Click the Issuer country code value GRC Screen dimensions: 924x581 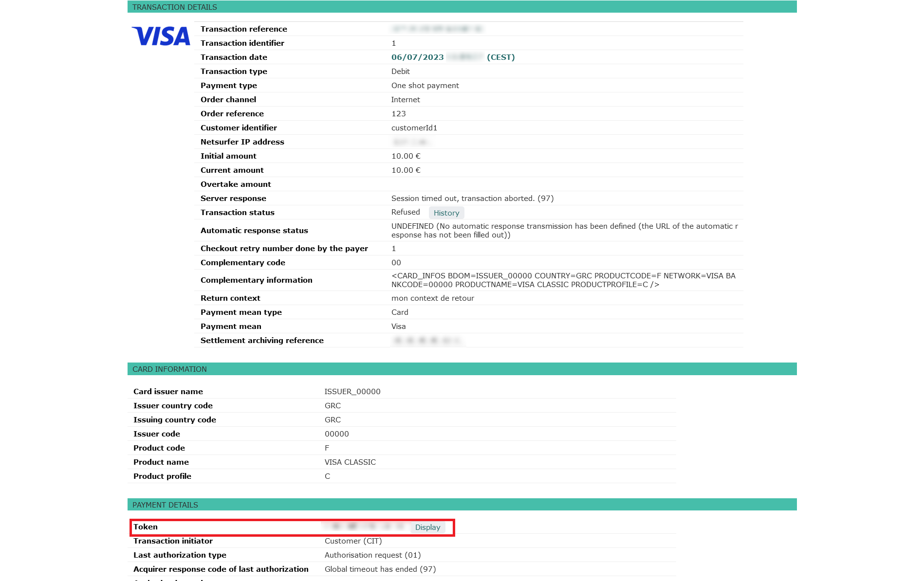click(x=333, y=406)
